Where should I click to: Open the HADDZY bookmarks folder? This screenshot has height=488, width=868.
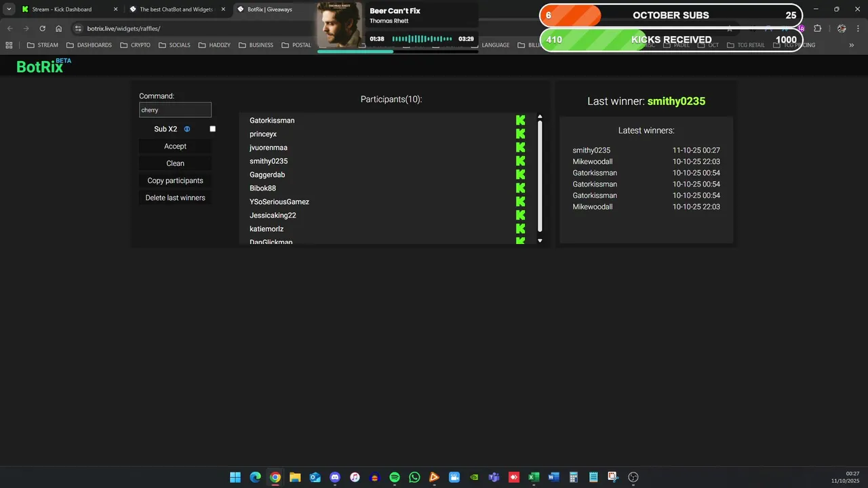tap(214, 45)
